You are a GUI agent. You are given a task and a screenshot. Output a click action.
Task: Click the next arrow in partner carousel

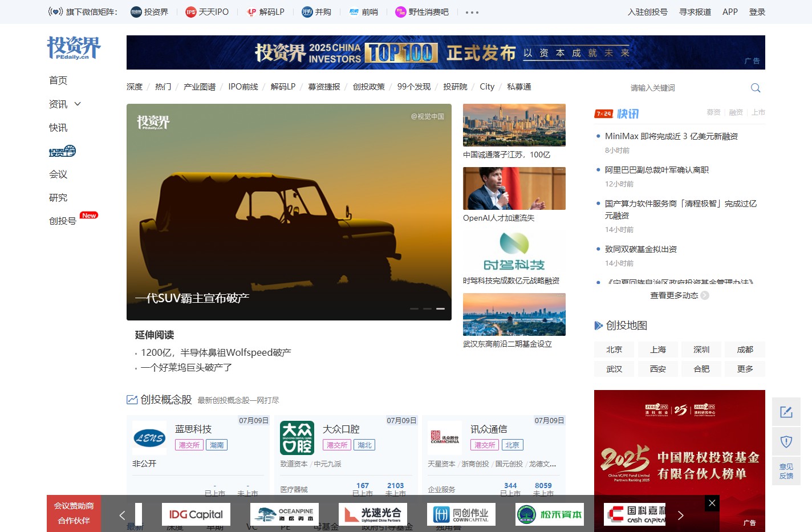[x=680, y=515]
